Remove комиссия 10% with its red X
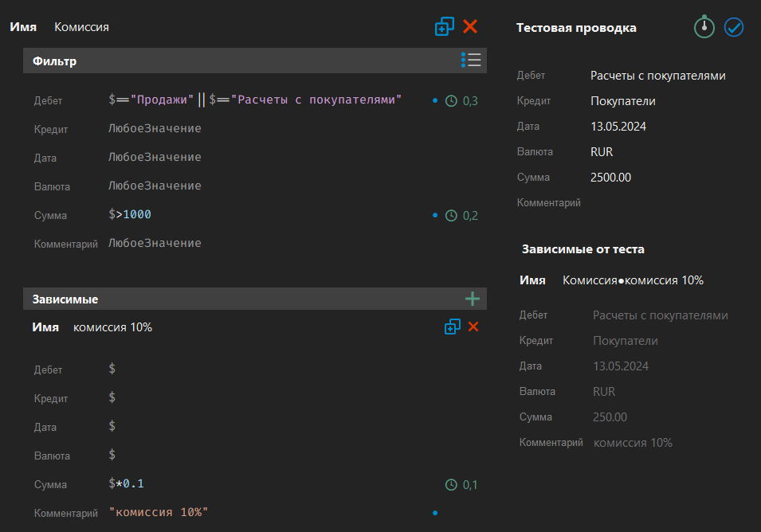This screenshot has width=761, height=532. coord(473,327)
